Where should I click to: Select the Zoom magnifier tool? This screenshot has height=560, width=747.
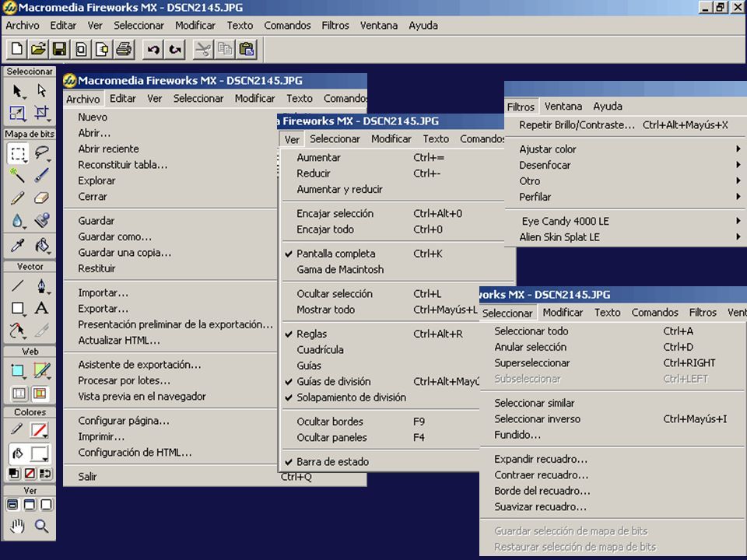pos(41,526)
